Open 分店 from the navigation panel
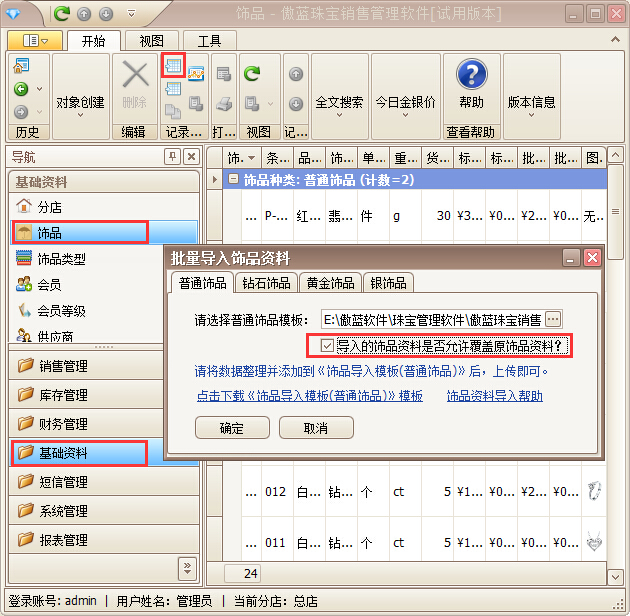 pyautogui.click(x=49, y=207)
